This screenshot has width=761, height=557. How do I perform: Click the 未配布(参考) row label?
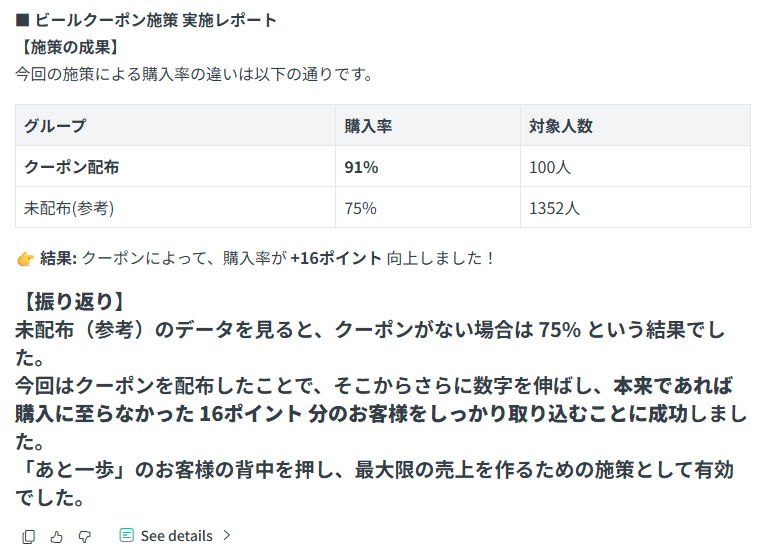pos(69,208)
